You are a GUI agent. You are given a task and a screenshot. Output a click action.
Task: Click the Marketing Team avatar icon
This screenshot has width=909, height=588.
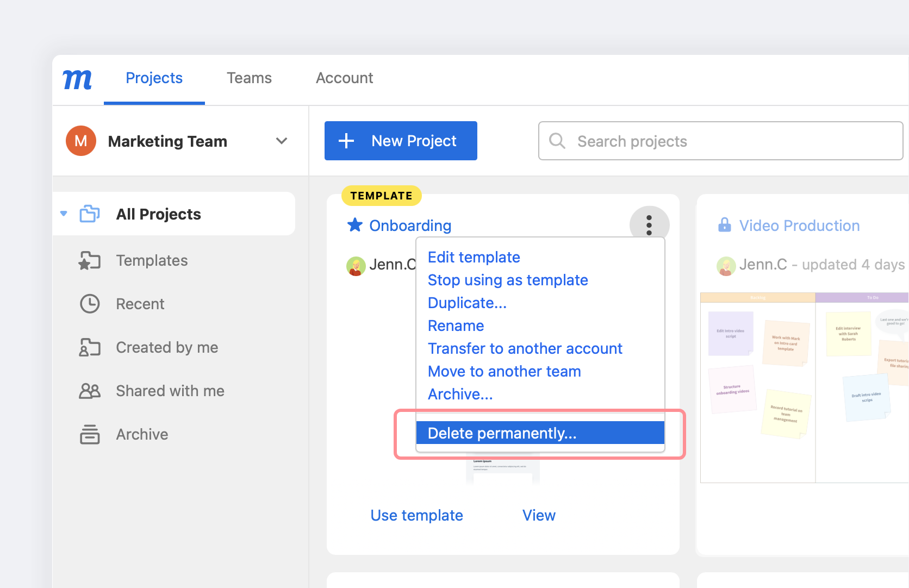pyautogui.click(x=81, y=141)
